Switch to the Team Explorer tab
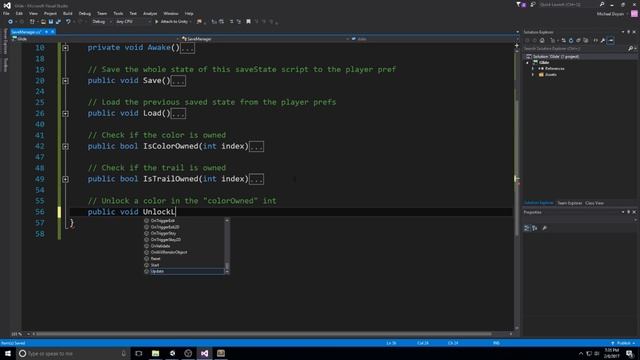 [570, 203]
